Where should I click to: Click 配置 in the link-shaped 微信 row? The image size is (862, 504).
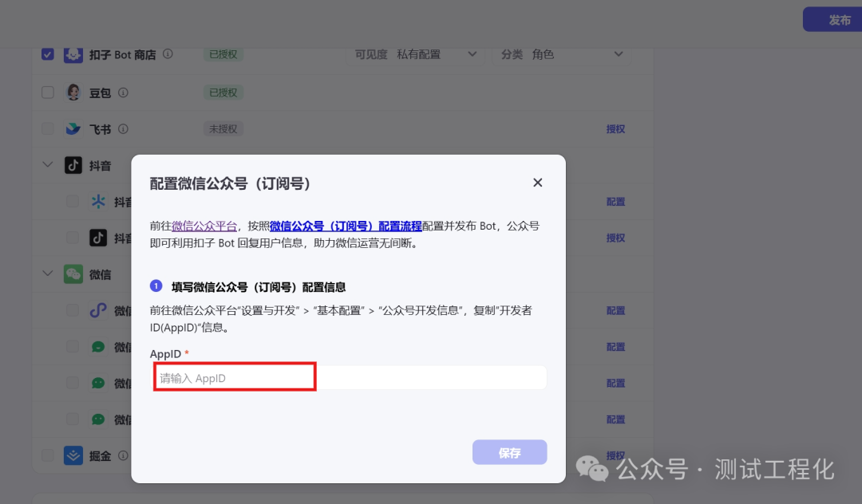[615, 310]
